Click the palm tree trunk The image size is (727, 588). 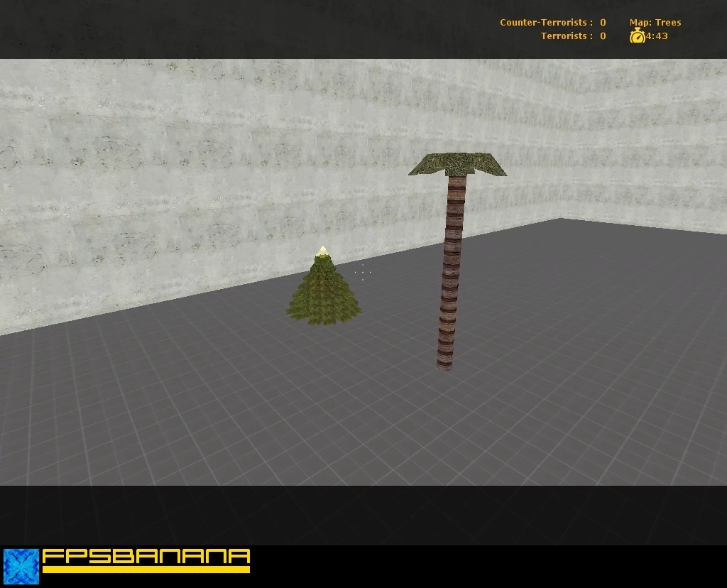coord(451,273)
